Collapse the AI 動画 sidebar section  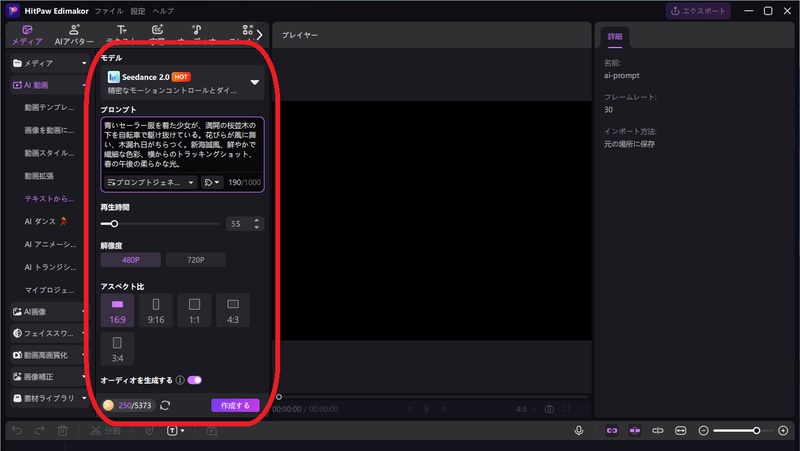click(49, 85)
